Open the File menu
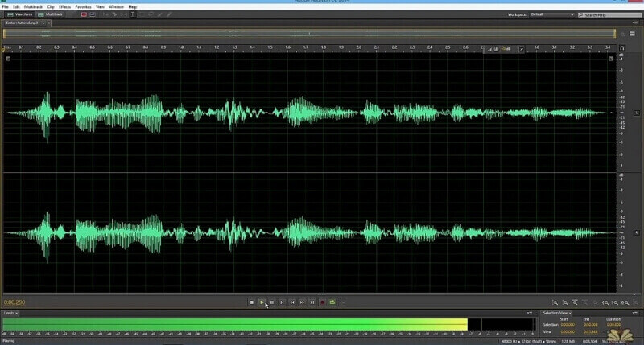 tap(6, 7)
